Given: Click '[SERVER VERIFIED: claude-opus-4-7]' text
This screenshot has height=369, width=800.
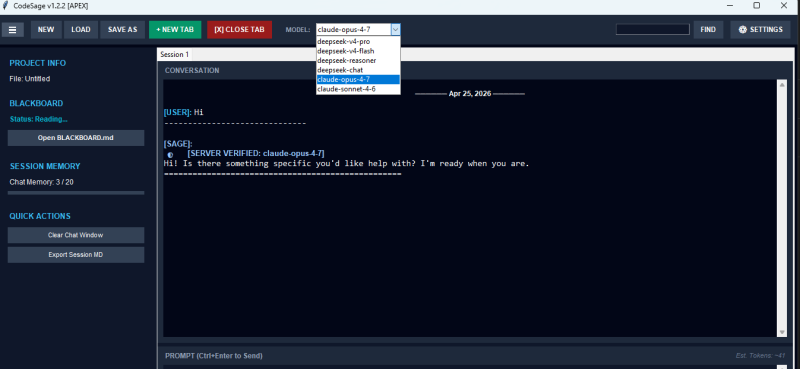Looking at the screenshot, I should pyautogui.click(x=256, y=154).
